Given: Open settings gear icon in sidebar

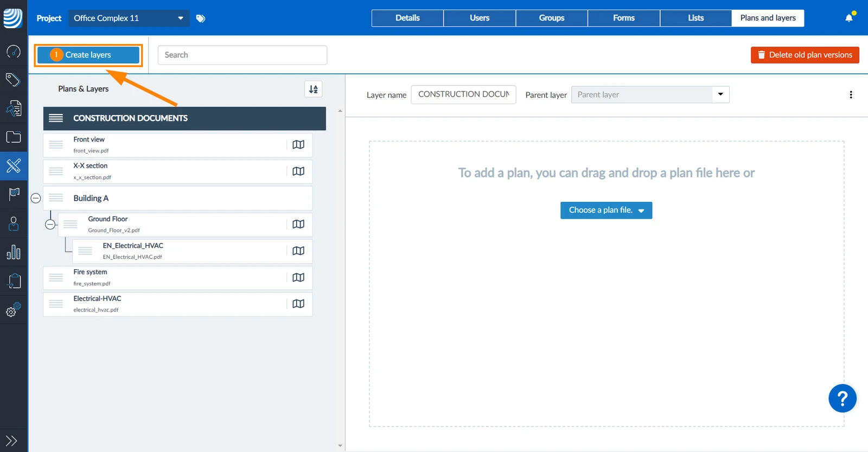Looking at the screenshot, I should tap(14, 309).
